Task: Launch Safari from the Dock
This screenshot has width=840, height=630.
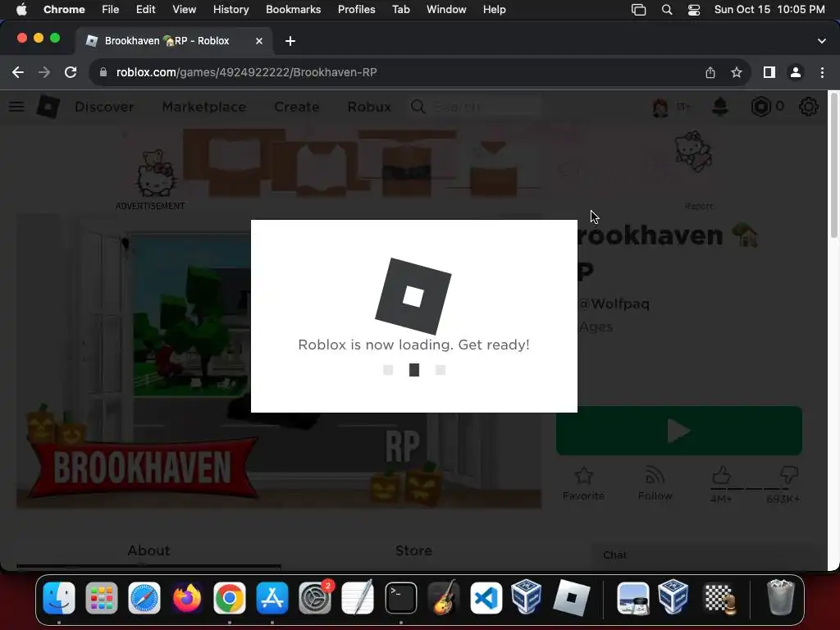Action: (x=144, y=598)
